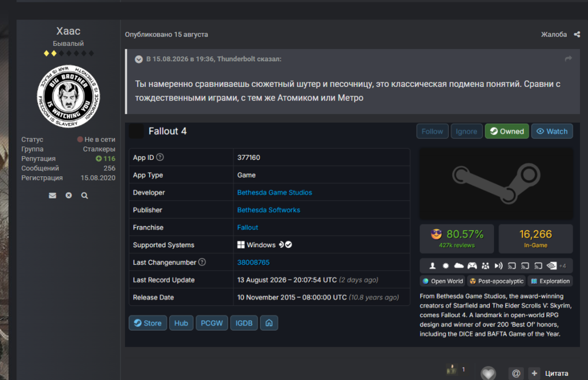Open the IGDB button
The image size is (588, 380).
tap(244, 323)
